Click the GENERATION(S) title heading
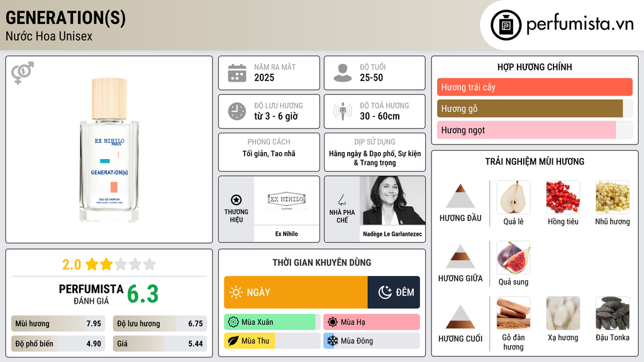The width and height of the screenshot is (644, 362). [65, 18]
